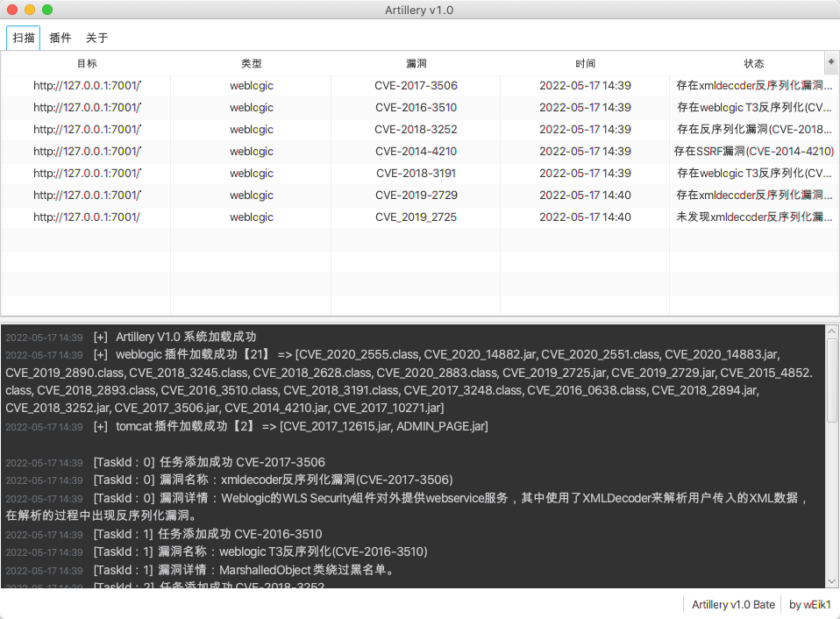Click weblogic type in CVE-2018-3191 row
Viewport: 840px width, 619px height.
pos(252,174)
